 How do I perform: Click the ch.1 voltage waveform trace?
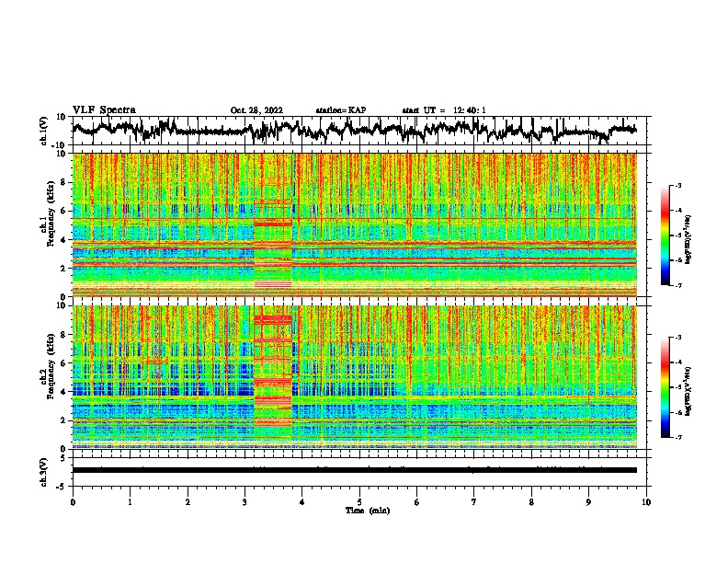point(354,131)
